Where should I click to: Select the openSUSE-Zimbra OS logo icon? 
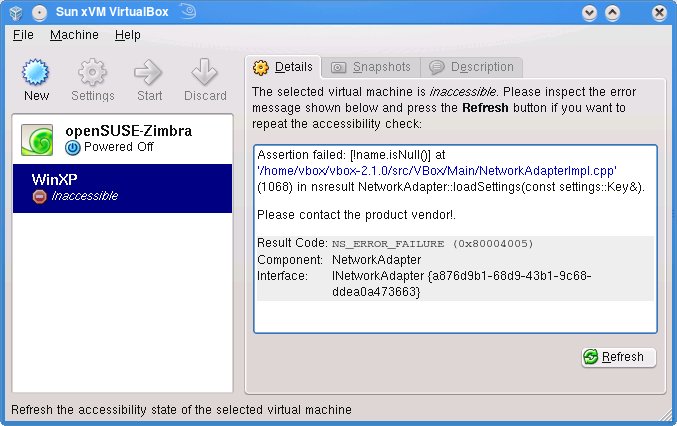click(x=37, y=140)
